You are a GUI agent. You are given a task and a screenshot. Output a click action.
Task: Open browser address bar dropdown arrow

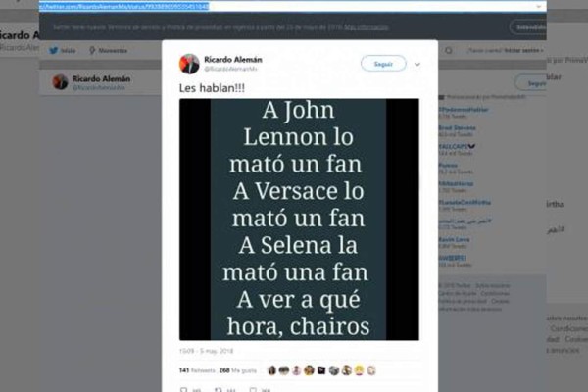click(538, 7)
